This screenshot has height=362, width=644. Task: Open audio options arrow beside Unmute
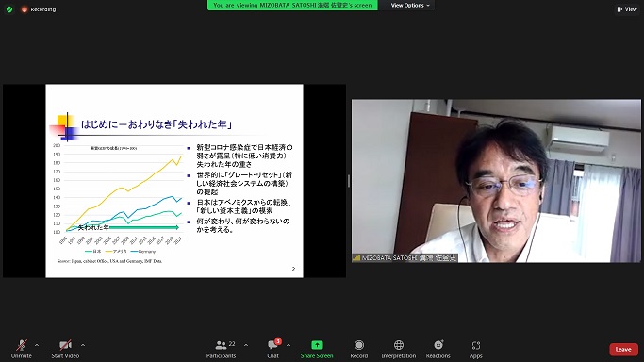[x=37, y=345]
